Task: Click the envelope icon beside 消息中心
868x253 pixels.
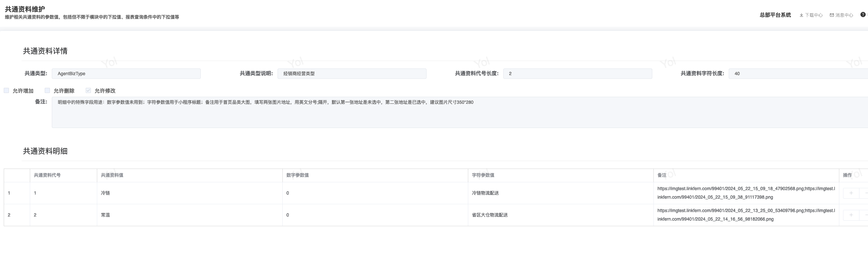Action: (832, 15)
